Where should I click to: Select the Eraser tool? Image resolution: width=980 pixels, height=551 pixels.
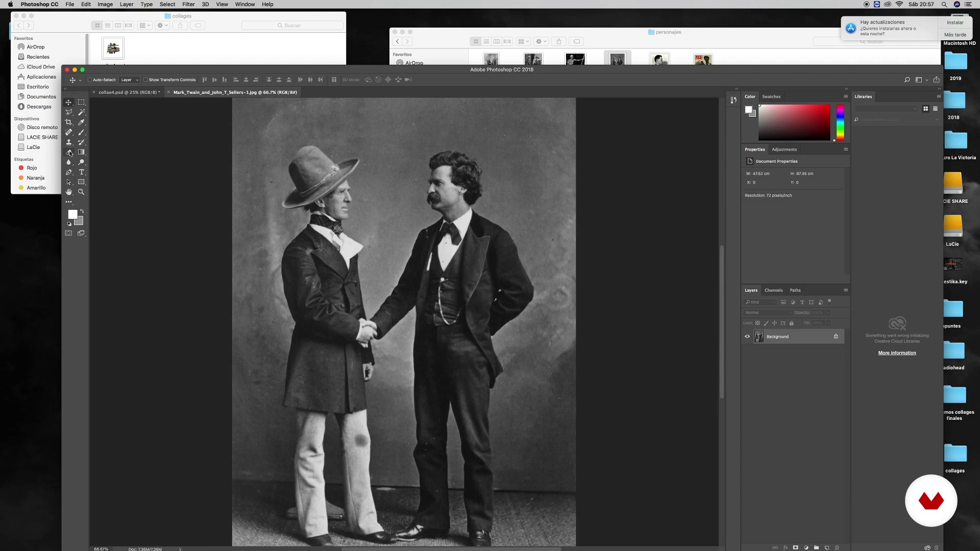pos(68,152)
